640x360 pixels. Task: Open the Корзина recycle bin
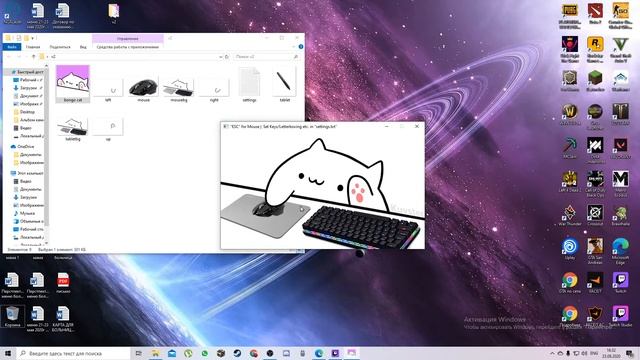[x=12, y=317]
